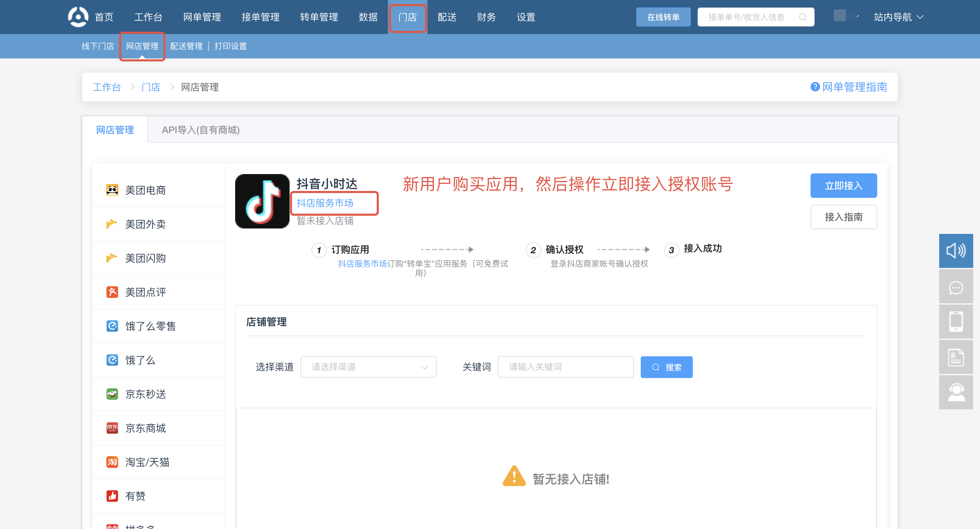This screenshot has width=980, height=529.
Task: Click the 京东商城 red icon
Action: coord(112,428)
